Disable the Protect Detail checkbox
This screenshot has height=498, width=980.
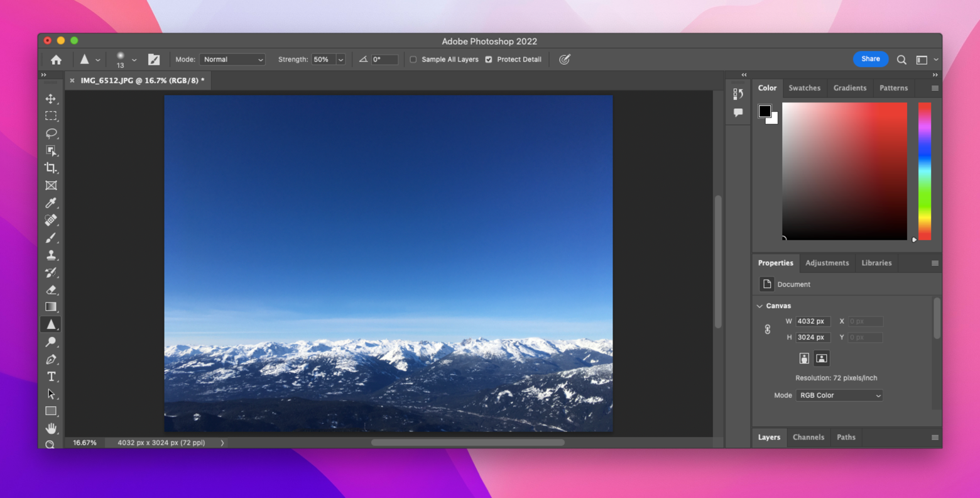click(489, 59)
